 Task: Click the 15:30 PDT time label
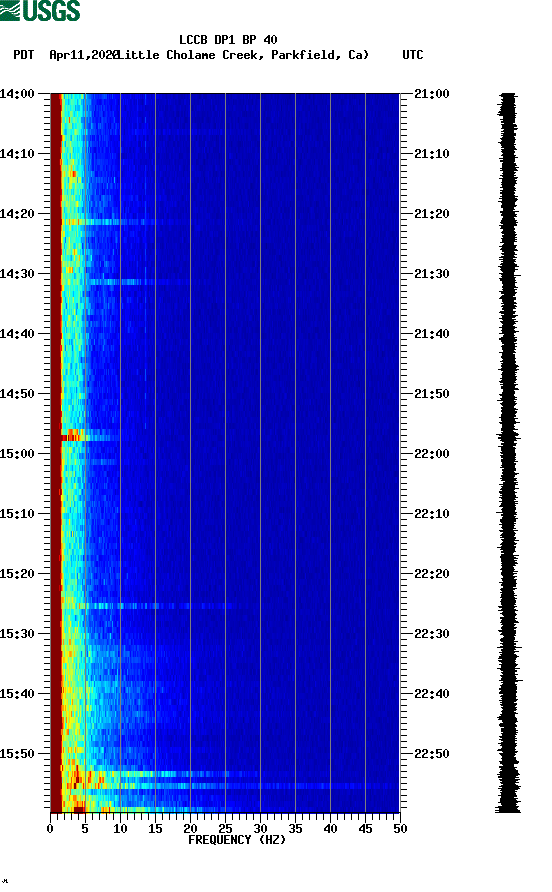click(18, 634)
